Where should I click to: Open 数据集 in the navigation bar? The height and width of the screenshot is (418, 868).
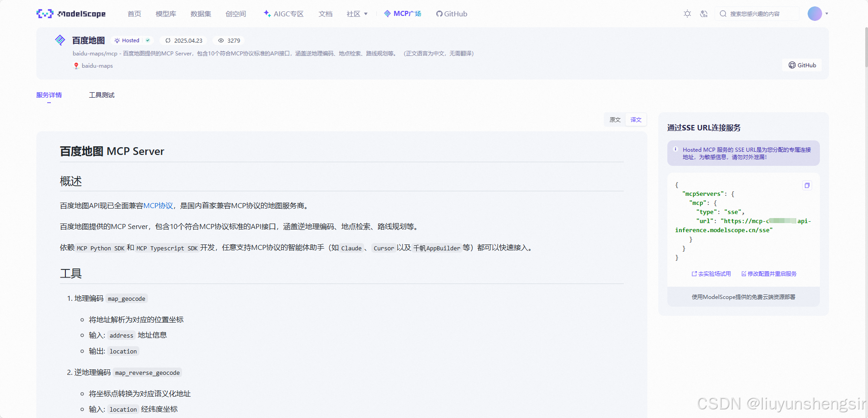point(201,14)
